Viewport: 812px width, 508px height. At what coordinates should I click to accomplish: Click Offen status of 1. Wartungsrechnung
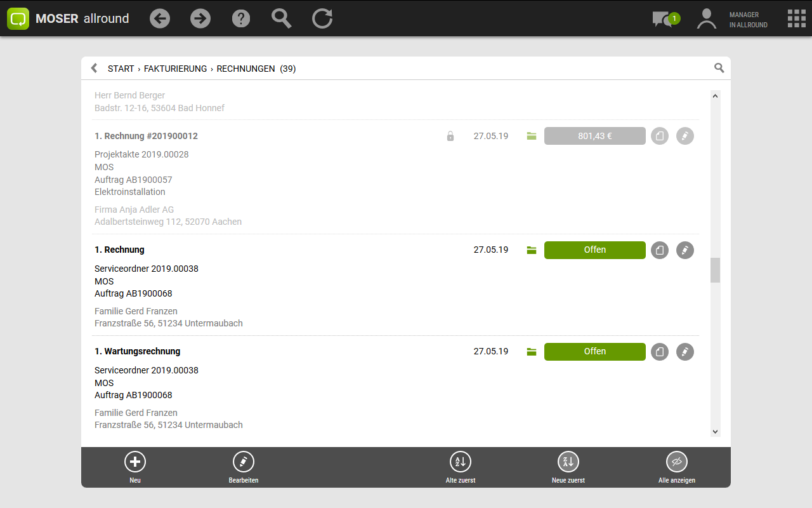595,352
